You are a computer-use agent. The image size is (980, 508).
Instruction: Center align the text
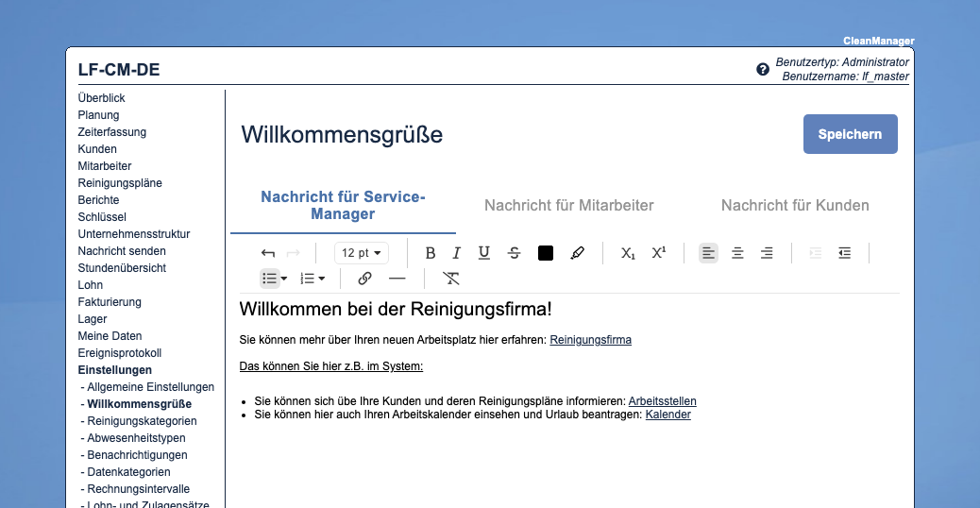tap(737, 253)
